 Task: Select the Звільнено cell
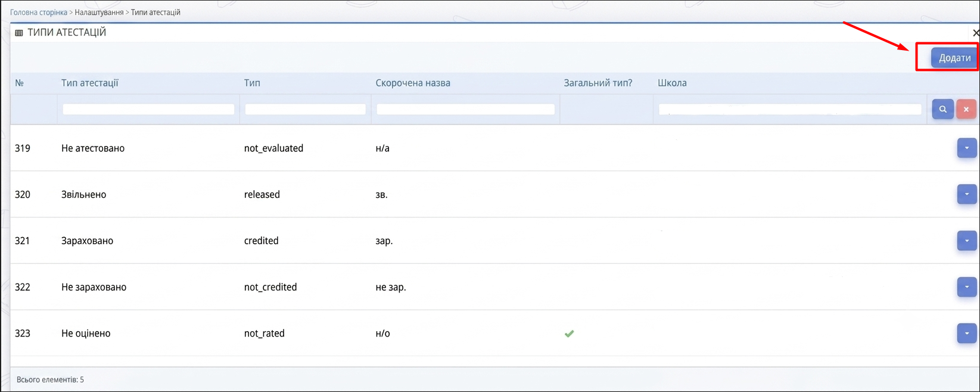point(83,195)
